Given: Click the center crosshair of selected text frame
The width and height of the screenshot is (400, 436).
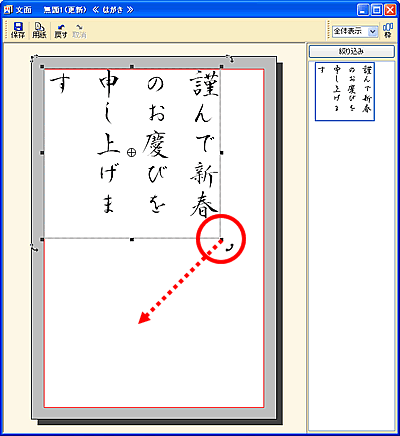Looking at the screenshot, I should [132, 153].
